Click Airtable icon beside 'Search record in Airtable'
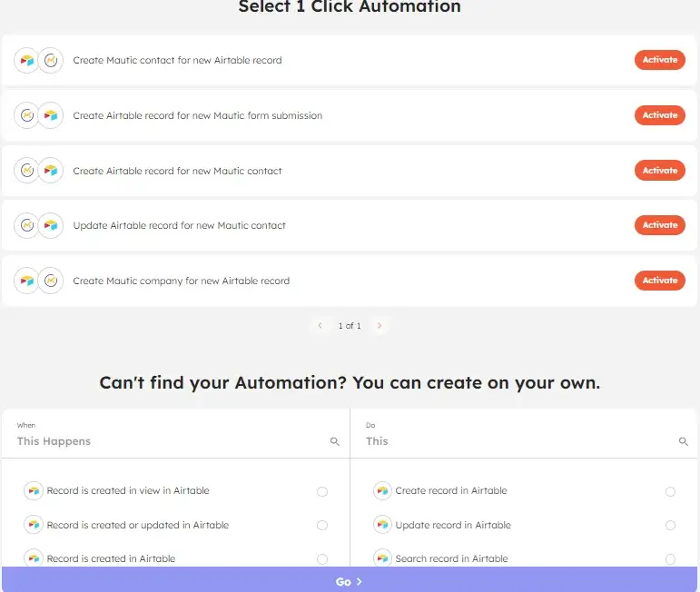Image resolution: width=700 pixels, height=592 pixels. click(x=382, y=558)
